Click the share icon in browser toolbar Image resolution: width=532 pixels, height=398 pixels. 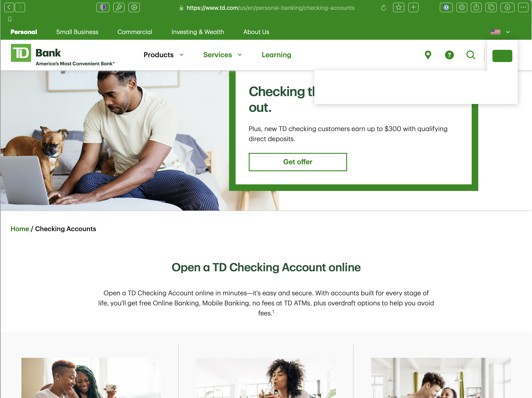[476, 7]
